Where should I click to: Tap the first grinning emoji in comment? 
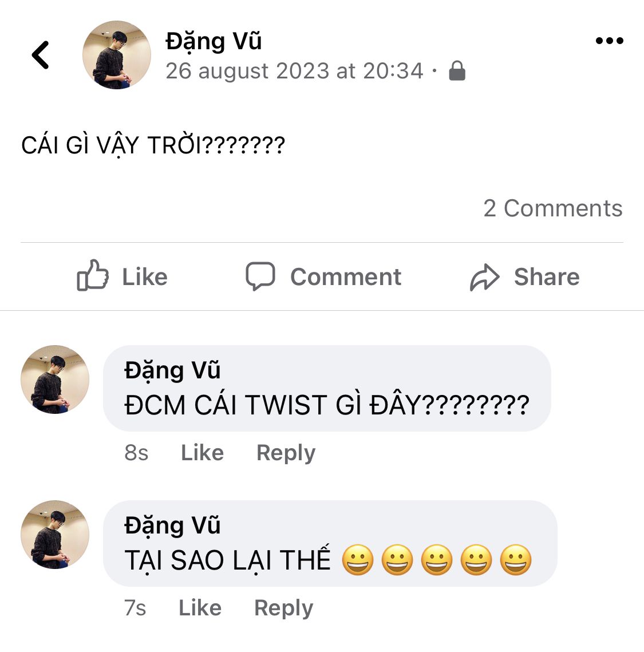click(x=358, y=560)
